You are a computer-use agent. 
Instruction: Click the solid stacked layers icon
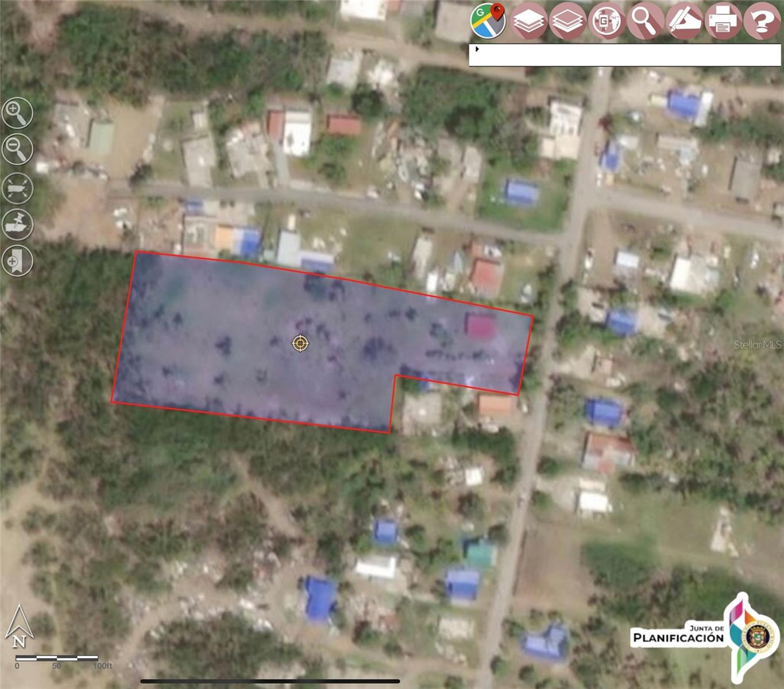tap(528, 21)
